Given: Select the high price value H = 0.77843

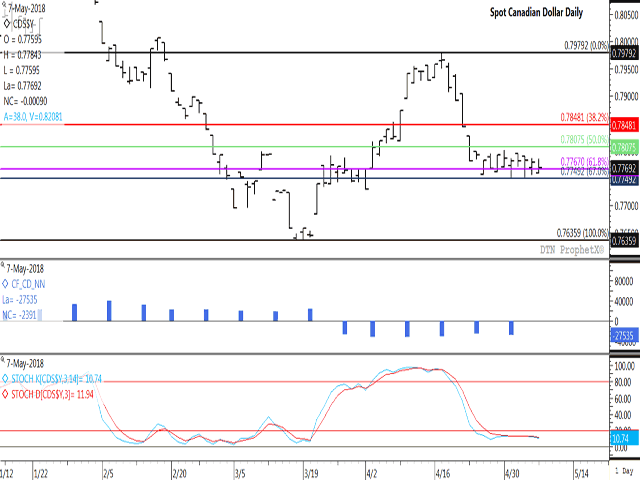Looking at the screenshot, I should tap(22, 55).
